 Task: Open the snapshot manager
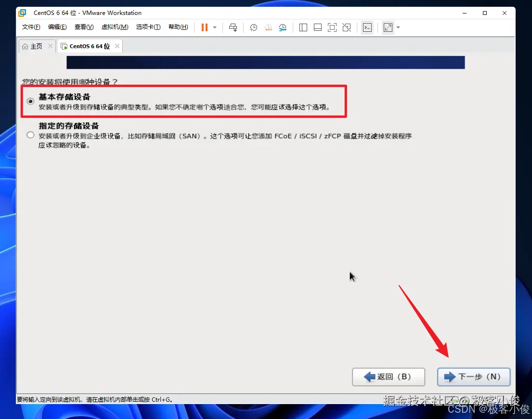283,27
